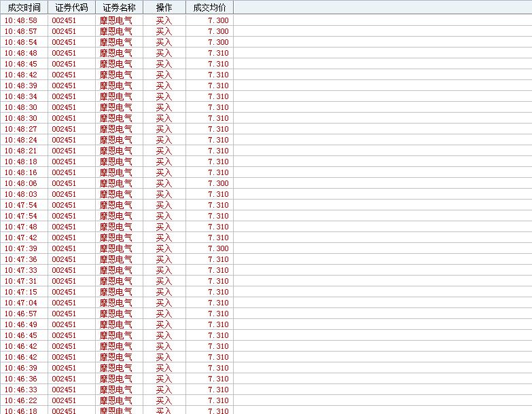Click the 证券代码 column header
This screenshot has width=532, height=414.
tap(71, 7)
